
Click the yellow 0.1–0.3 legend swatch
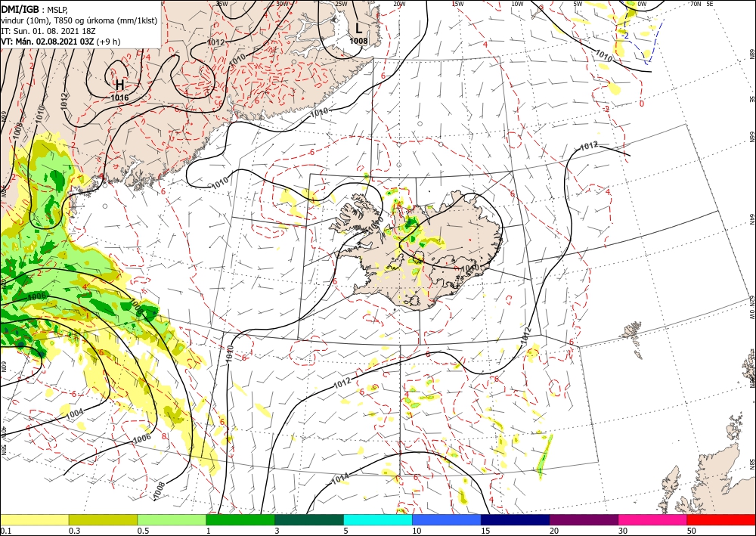coord(34,519)
